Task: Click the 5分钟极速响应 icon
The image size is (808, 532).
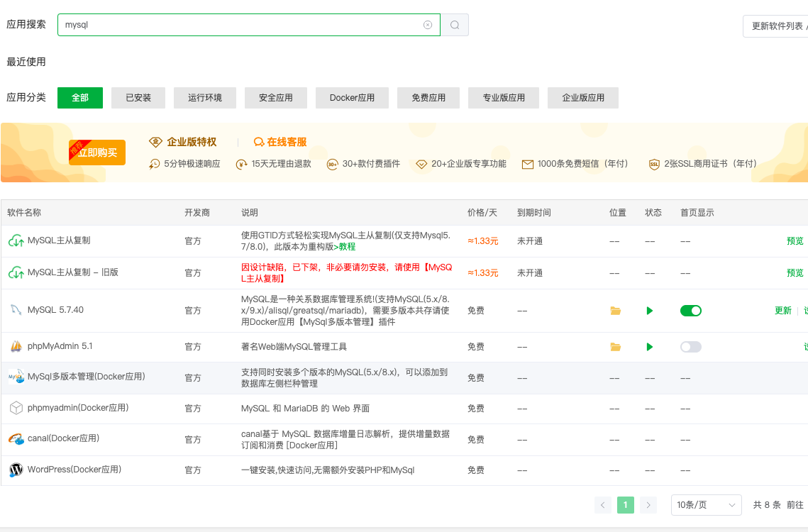Action: [x=154, y=164]
